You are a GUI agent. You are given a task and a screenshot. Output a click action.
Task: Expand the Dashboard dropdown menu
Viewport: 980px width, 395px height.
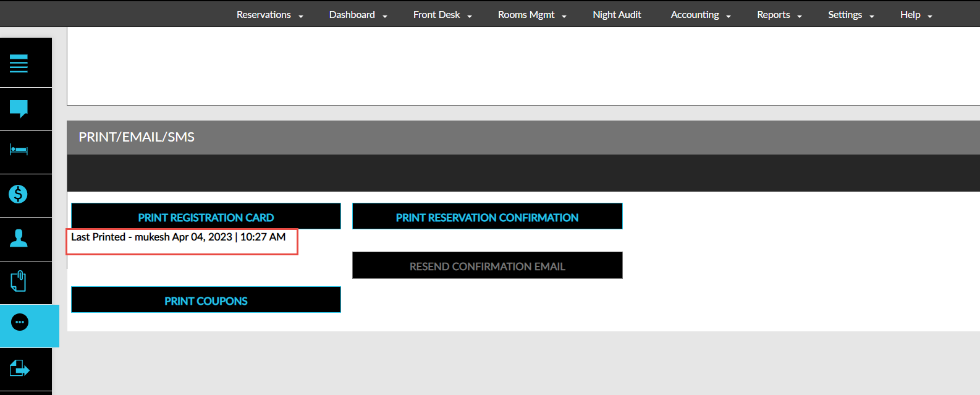[358, 15]
